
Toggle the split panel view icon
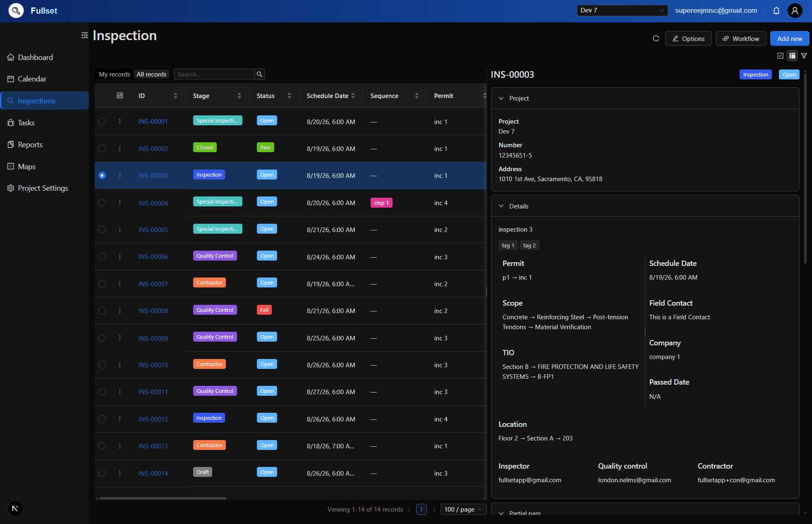coord(792,55)
